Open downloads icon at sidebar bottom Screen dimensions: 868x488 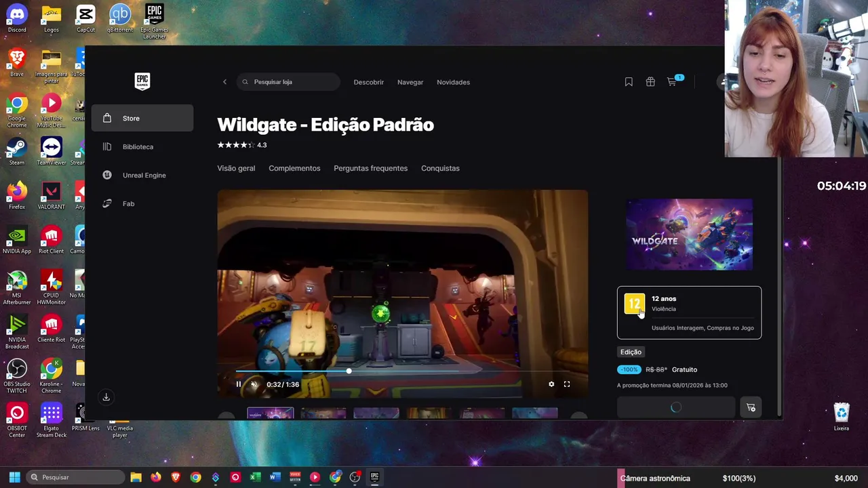tap(106, 397)
